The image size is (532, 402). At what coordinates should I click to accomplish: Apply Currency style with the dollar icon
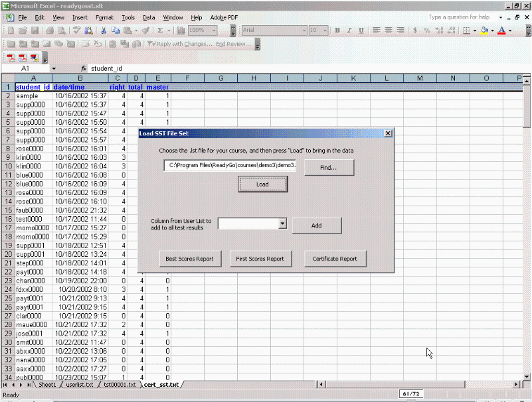[415, 31]
